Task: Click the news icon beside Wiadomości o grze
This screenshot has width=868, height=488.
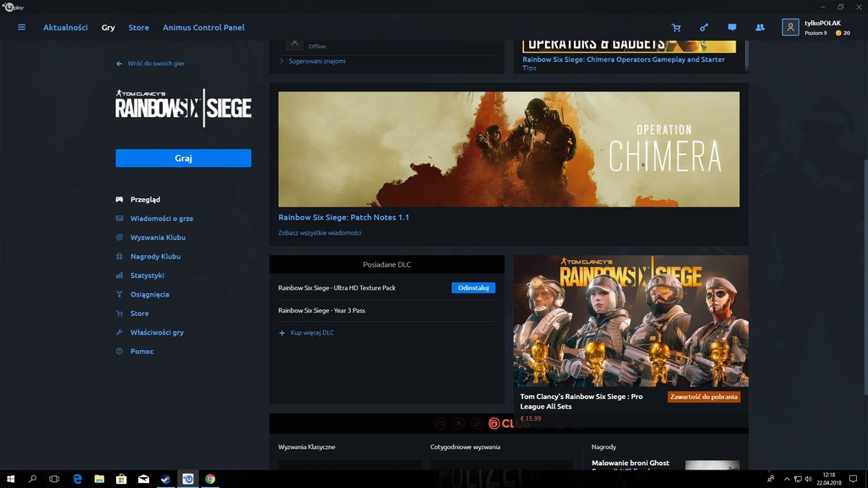Action: [119, 219]
